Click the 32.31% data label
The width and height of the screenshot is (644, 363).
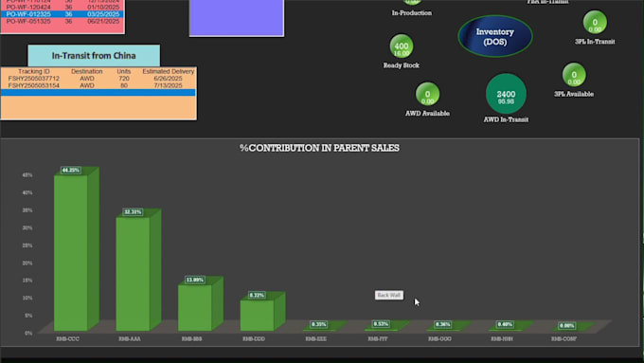(133, 212)
